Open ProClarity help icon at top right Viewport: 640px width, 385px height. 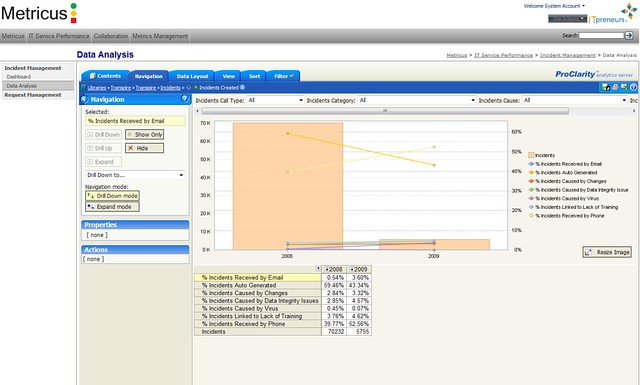[x=633, y=87]
